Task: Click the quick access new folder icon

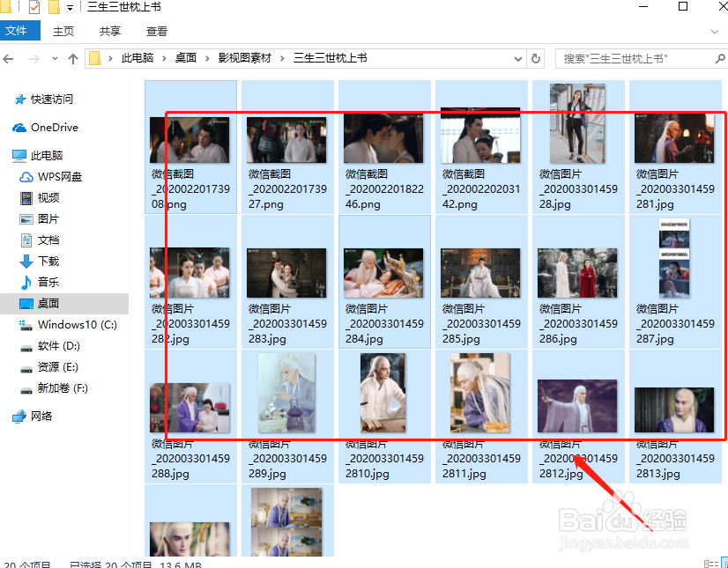Action: coord(55,7)
